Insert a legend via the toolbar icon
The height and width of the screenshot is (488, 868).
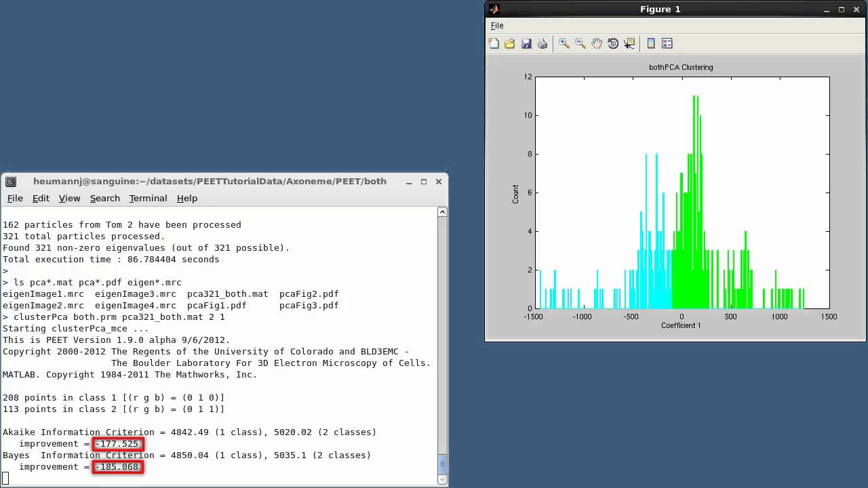pyautogui.click(x=667, y=43)
